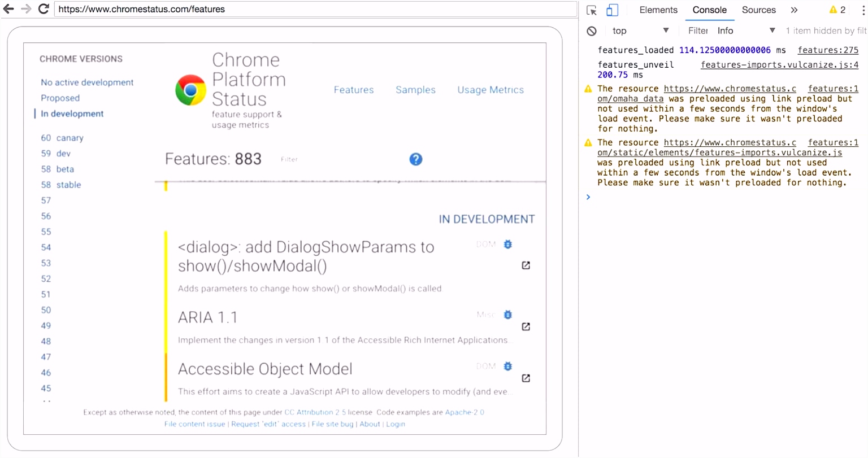Select version 60 canary
The width and height of the screenshot is (868, 458).
[62, 138]
